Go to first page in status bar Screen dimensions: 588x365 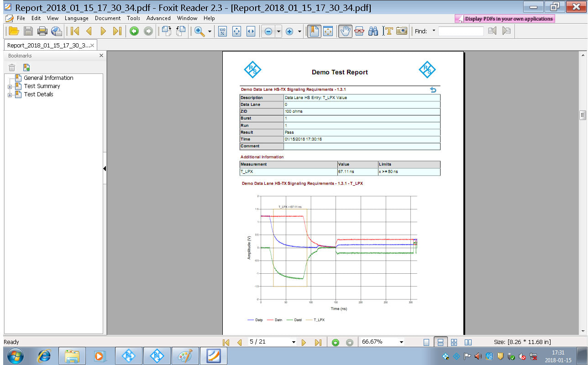tap(226, 342)
